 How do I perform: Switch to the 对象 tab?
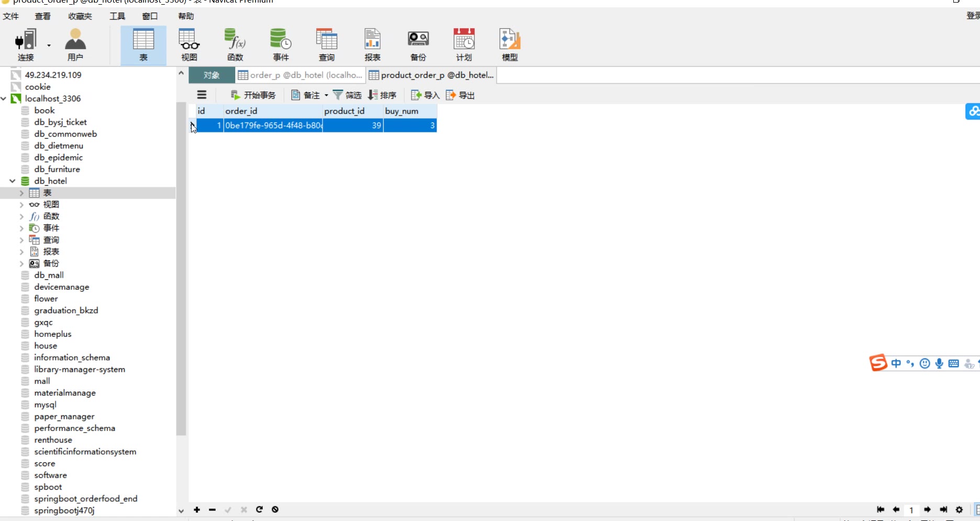(211, 75)
